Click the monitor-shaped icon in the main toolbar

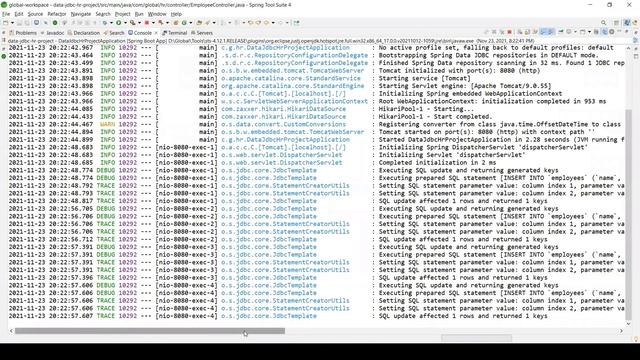(36, 23)
